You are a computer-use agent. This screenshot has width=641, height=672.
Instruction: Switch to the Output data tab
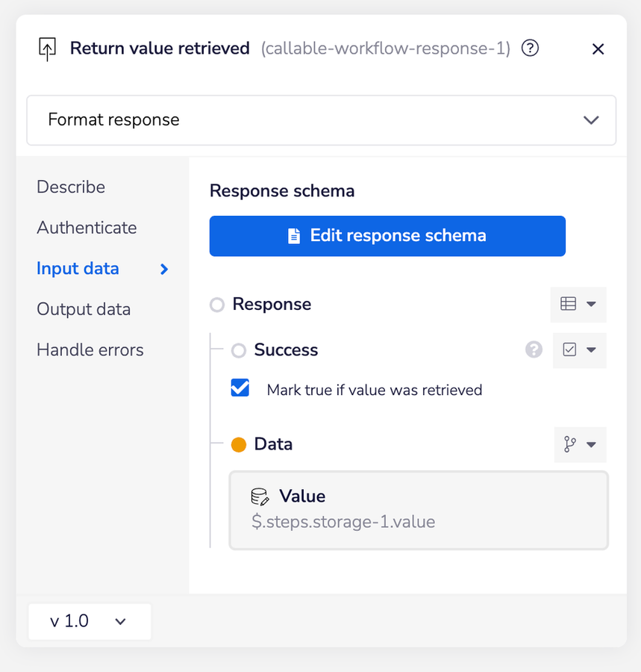(84, 309)
